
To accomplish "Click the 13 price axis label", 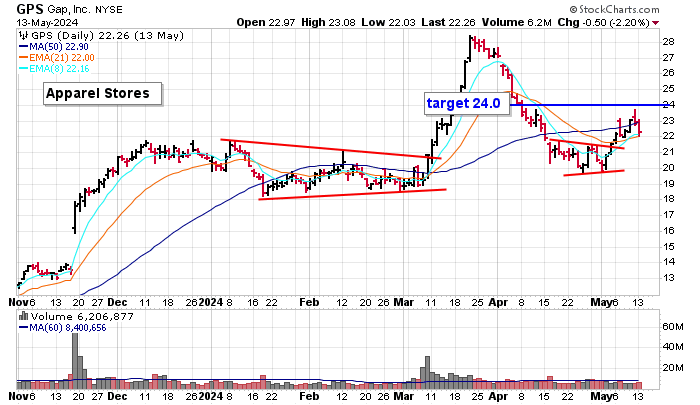I will click(668, 278).
